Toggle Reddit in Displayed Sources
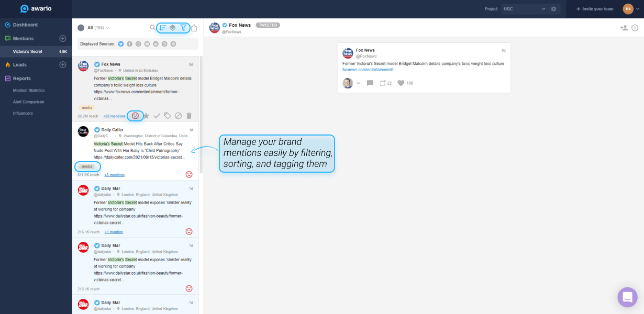 [x=156, y=44]
